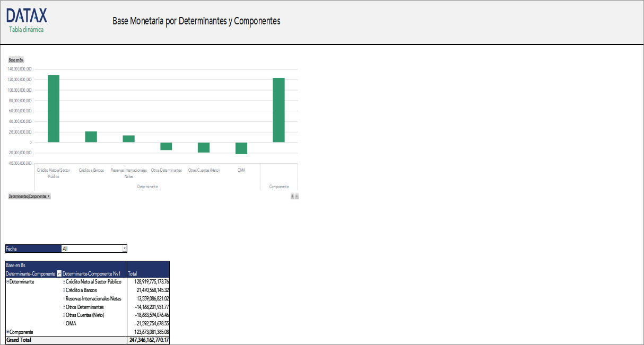Click expand icon beside Crédito Neto al Sector Público
The image size is (644, 345).
pos(64,281)
